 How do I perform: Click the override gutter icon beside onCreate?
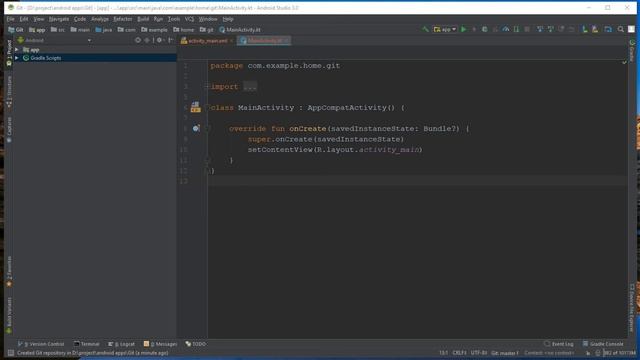click(196, 129)
